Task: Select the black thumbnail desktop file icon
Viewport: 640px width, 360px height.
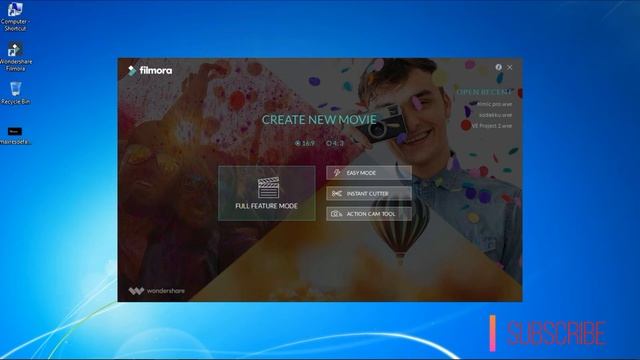Action: click(x=15, y=135)
